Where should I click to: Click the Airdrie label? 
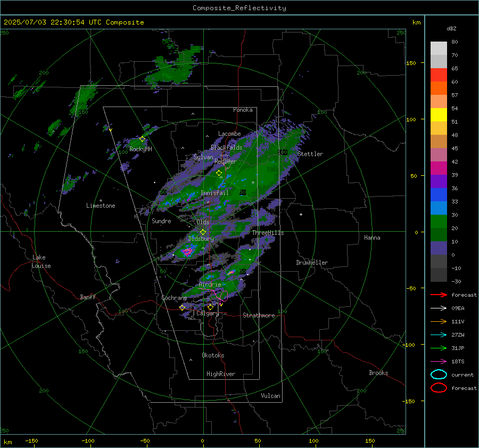pos(210,284)
